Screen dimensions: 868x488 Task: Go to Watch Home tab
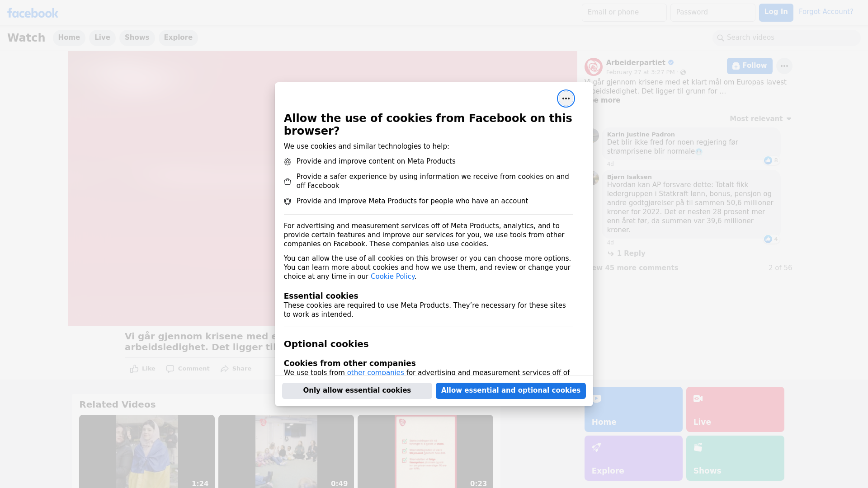(x=69, y=38)
